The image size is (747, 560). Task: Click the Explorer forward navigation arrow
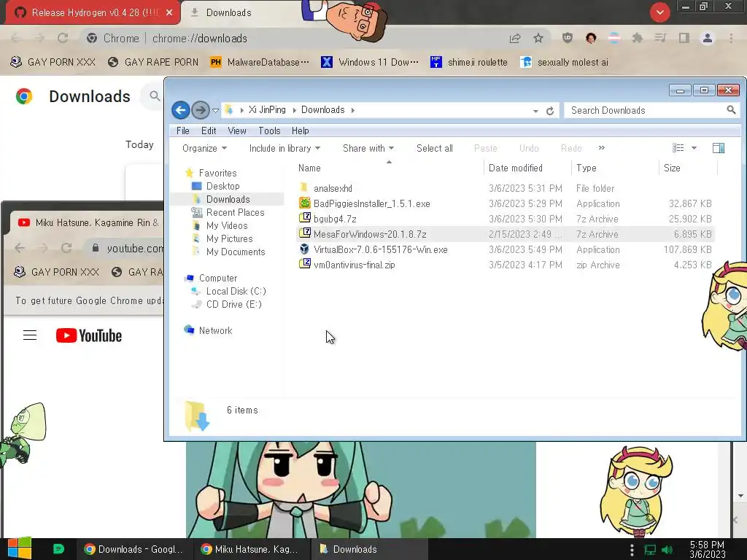click(200, 111)
